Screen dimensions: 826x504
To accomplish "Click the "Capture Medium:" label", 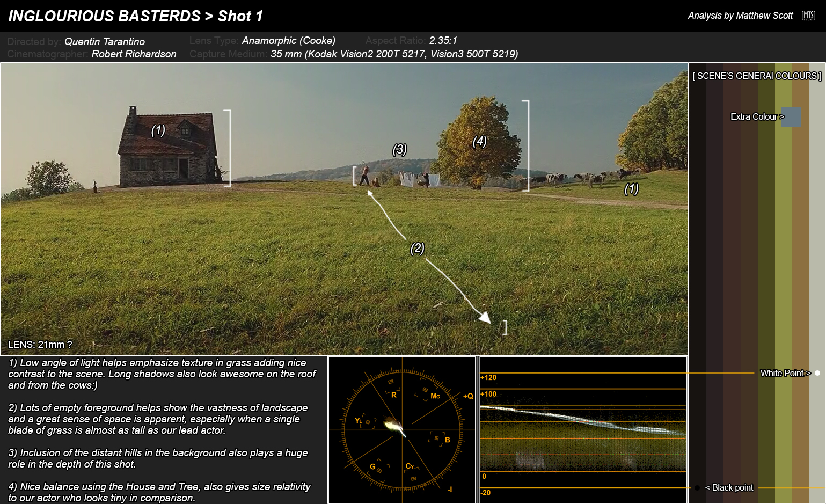I will pos(228,54).
